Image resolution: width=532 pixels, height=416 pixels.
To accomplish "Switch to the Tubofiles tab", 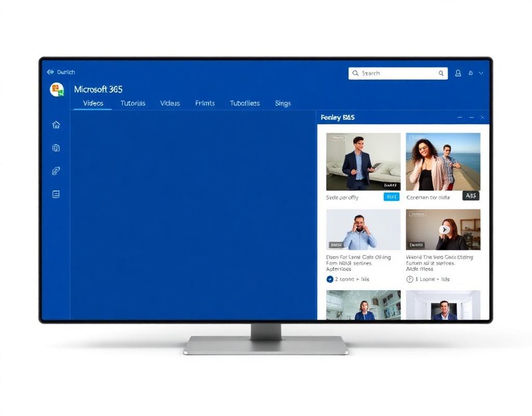I will tap(245, 103).
